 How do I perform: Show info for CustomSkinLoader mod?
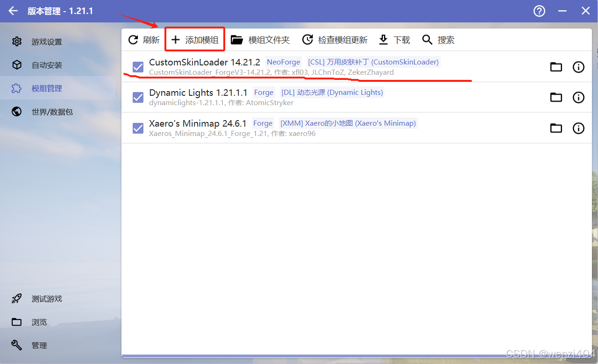578,67
